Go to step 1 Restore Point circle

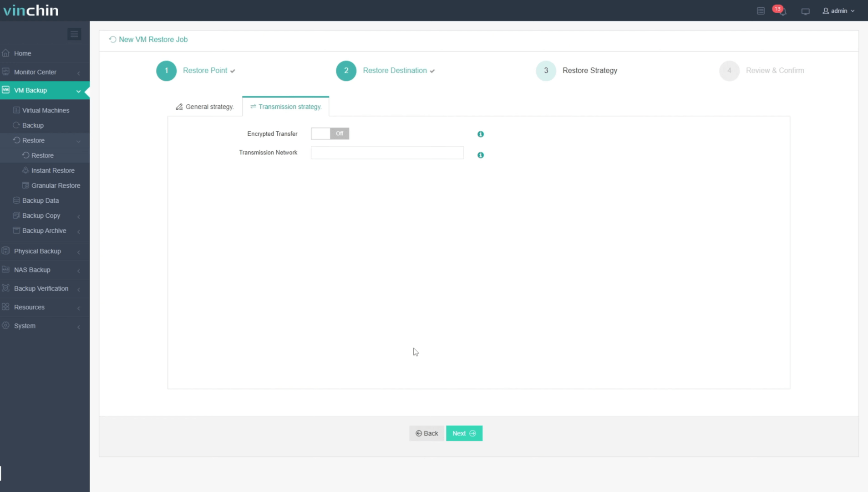coord(166,71)
